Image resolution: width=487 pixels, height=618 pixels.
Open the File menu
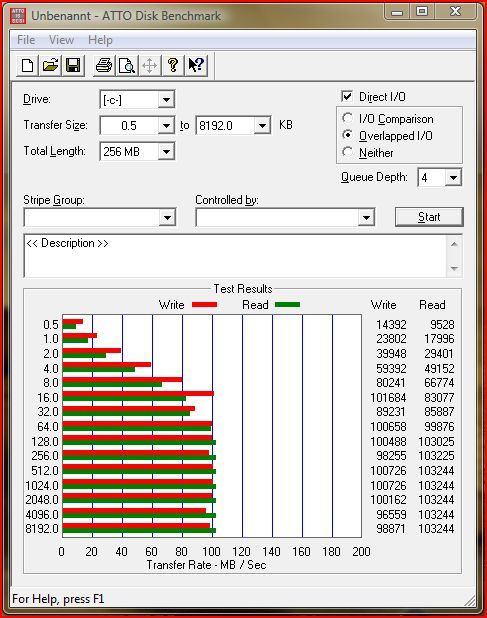click(x=26, y=40)
